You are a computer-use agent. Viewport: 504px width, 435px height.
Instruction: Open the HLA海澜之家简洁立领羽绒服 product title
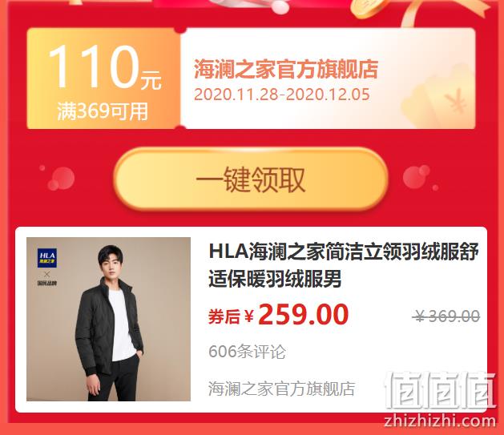pyautogui.click(x=344, y=264)
